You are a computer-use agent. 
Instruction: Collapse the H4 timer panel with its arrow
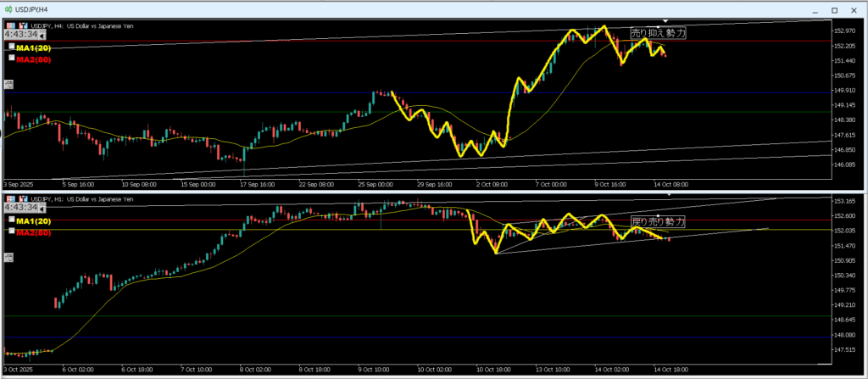point(42,35)
